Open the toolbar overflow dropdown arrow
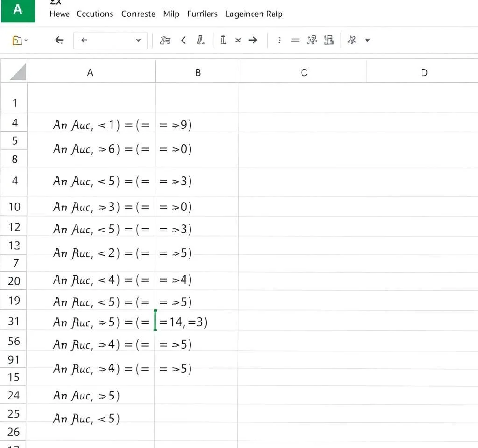 tap(366, 40)
